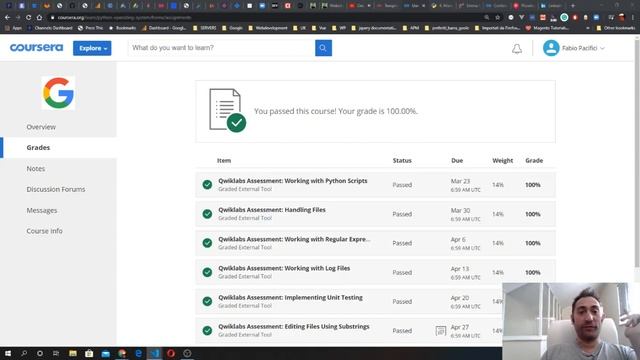Click the Status column header

tap(402, 160)
